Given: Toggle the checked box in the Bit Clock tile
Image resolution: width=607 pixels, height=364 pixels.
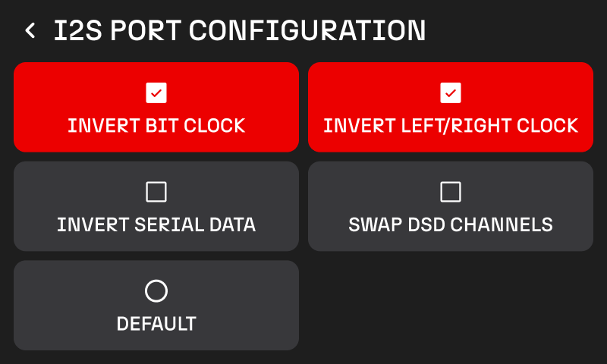Looking at the screenshot, I should click(156, 93).
